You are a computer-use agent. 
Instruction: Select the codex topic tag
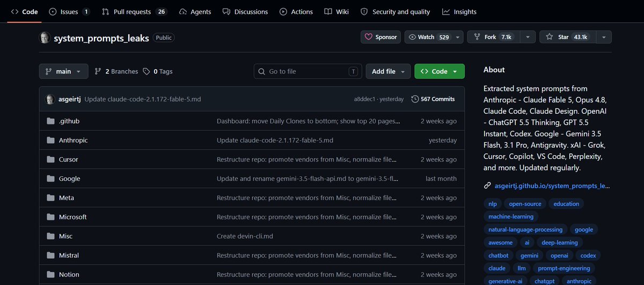(588, 255)
